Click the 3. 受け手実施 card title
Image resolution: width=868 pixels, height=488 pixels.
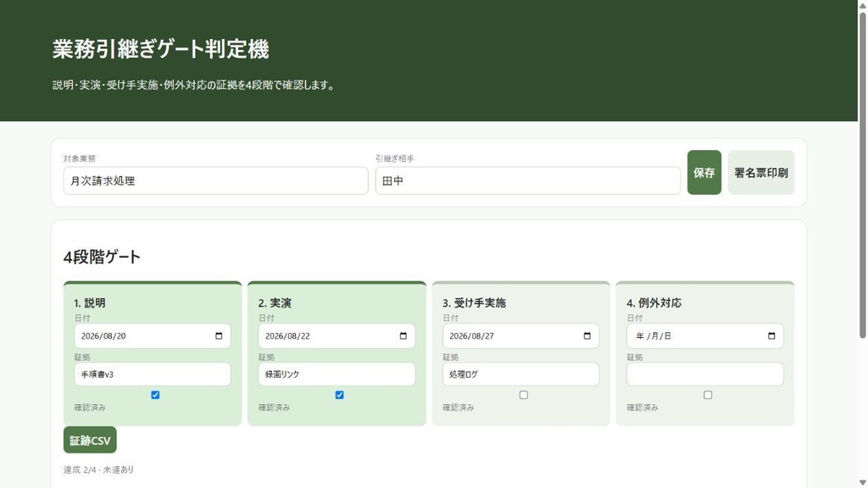[x=475, y=303]
